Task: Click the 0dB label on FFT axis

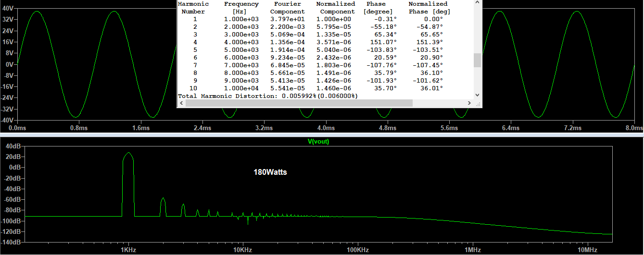Action: coord(15,167)
